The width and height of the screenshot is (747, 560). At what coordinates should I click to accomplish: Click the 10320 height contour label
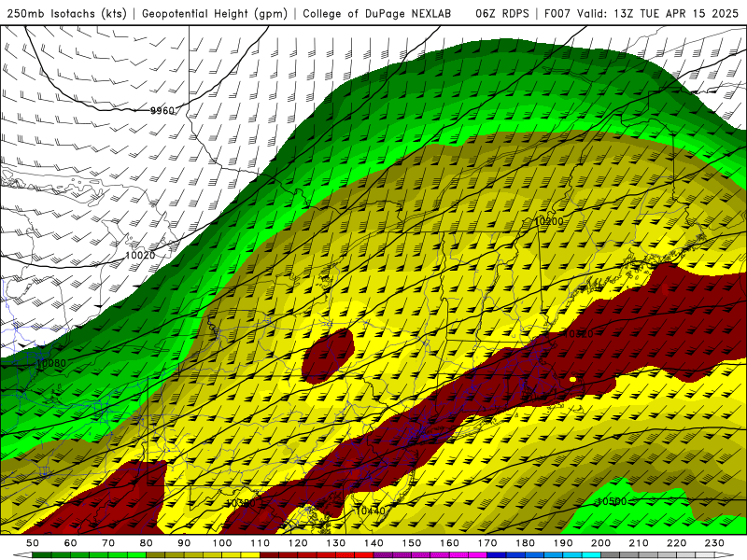point(578,334)
